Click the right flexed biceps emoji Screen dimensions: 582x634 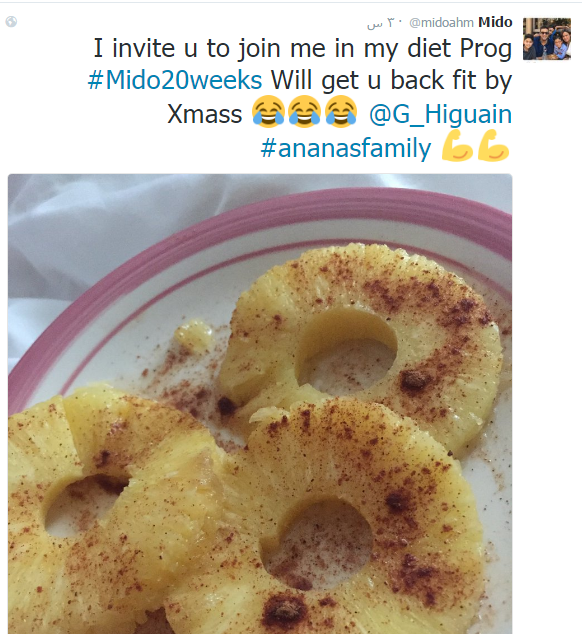pos(493,146)
